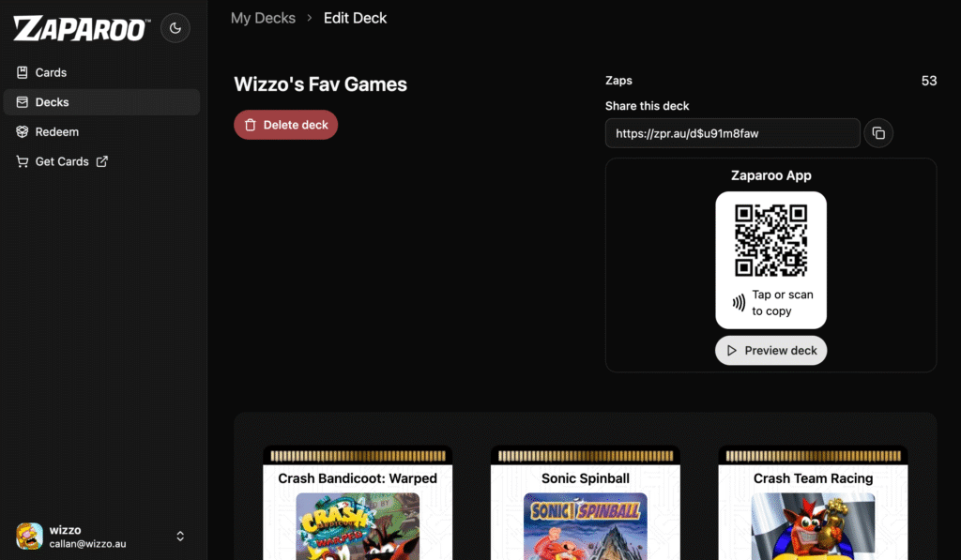Open the Get Cards external link
Image resolution: width=961 pixels, height=560 pixels.
(x=101, y=161)
